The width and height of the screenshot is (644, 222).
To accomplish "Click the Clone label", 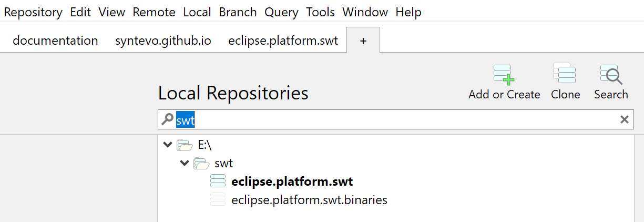I will (x=566, y=95).
